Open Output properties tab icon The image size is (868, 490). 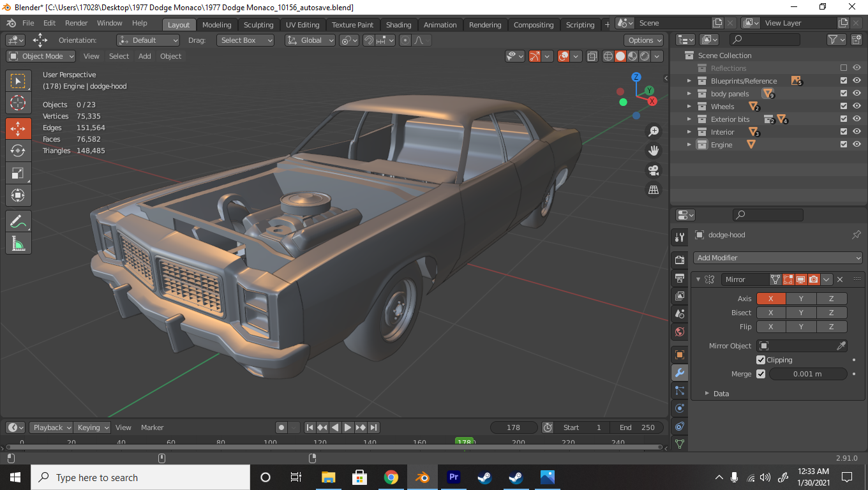pyautogui.click(x=679, y=278)
